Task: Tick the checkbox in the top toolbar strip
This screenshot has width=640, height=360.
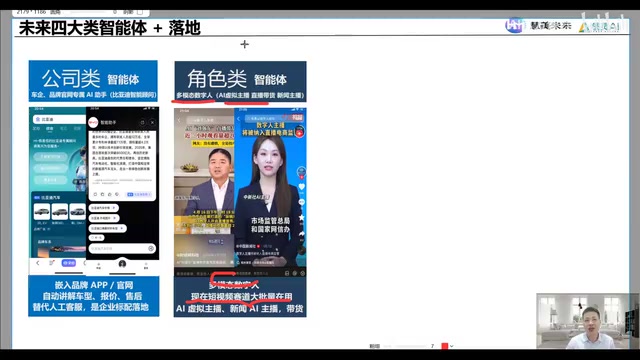Action: 140,12
